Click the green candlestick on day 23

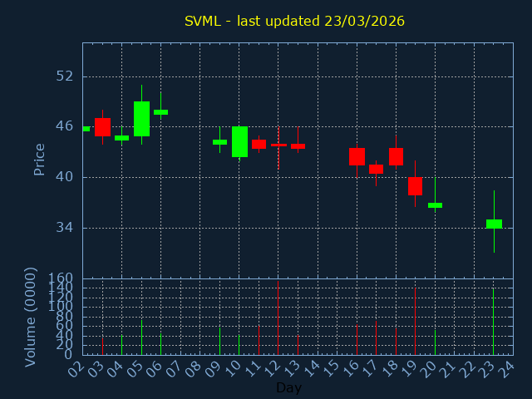pyautogui.click(x=494, y=224)
